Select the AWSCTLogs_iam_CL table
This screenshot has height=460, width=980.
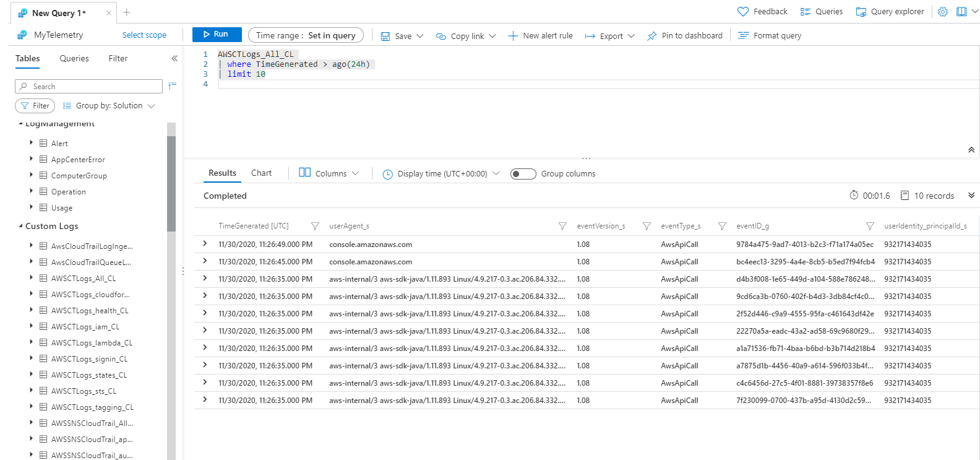tap(85, 327)
